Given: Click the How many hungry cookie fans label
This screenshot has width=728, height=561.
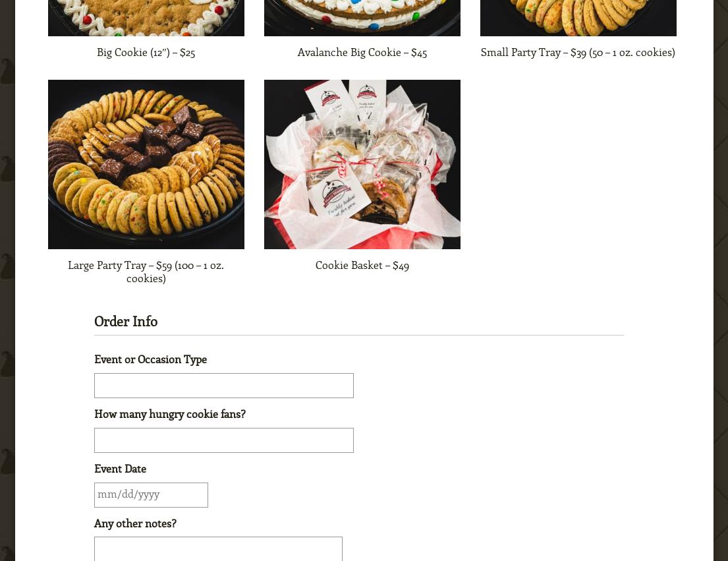Looking at the screenshot, I should pos(170,414).
